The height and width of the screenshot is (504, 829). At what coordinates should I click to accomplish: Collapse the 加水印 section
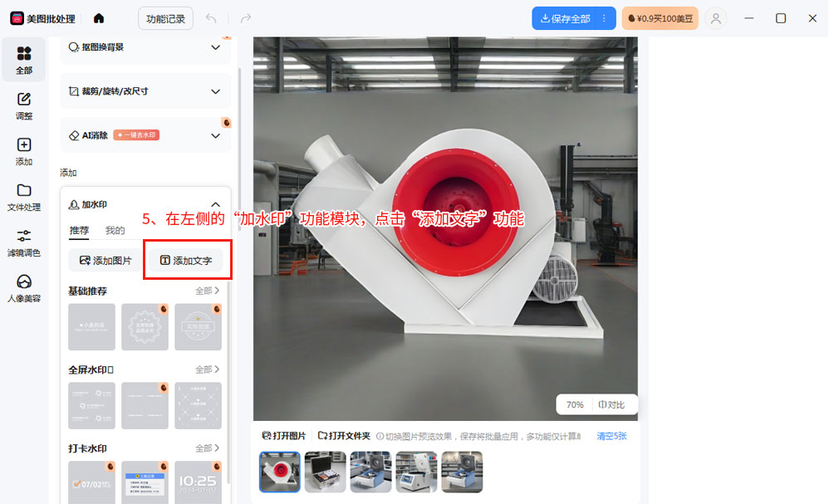coord(215,204)
